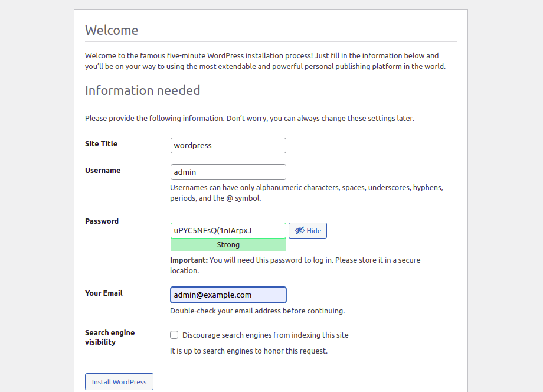543x392 pixels.
Task: Click the Site Title label
Action: tap(101, 143)
